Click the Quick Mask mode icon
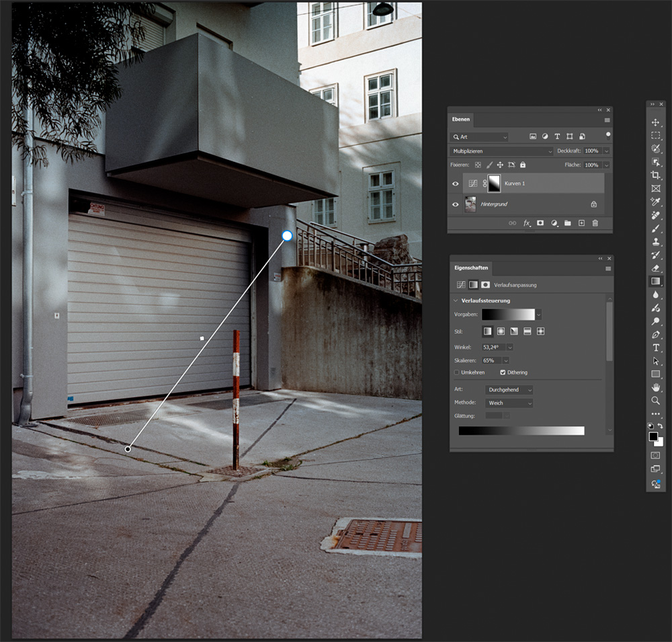The height and width of the screenshot is (642, 672). 655,455
